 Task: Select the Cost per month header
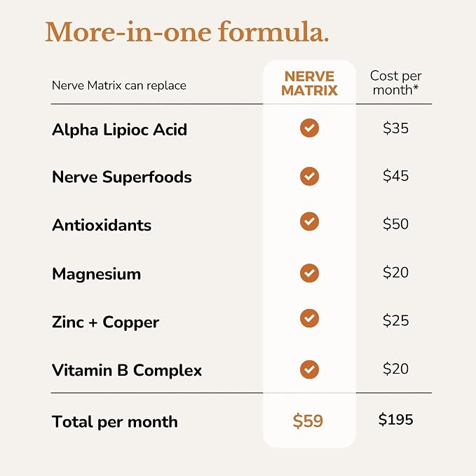[395, 83]
